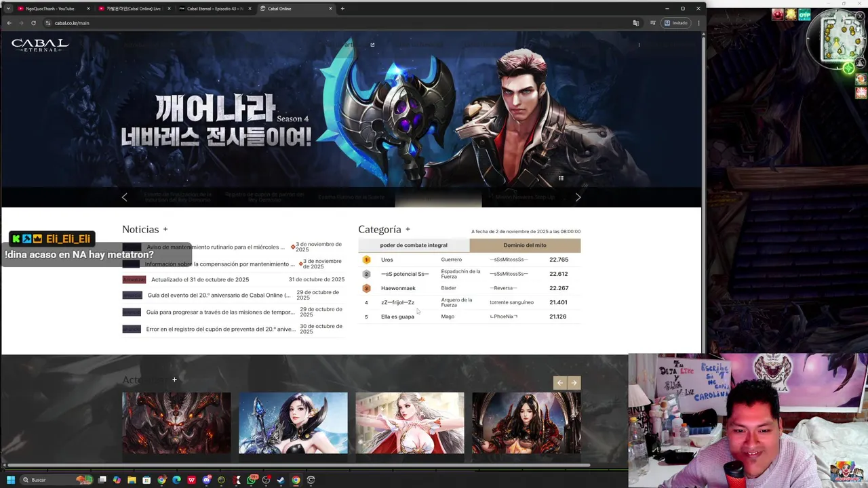Viewport: 868px width, 488px height.
Task: Click rank 5 player Ella es guapa
Action: click(397, 317)
